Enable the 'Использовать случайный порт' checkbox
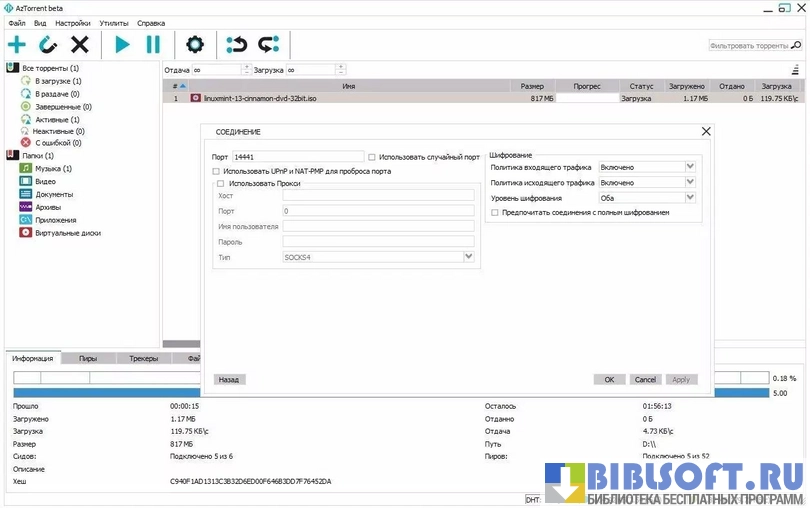Screen dimensions: 810x508 (373, 157)
